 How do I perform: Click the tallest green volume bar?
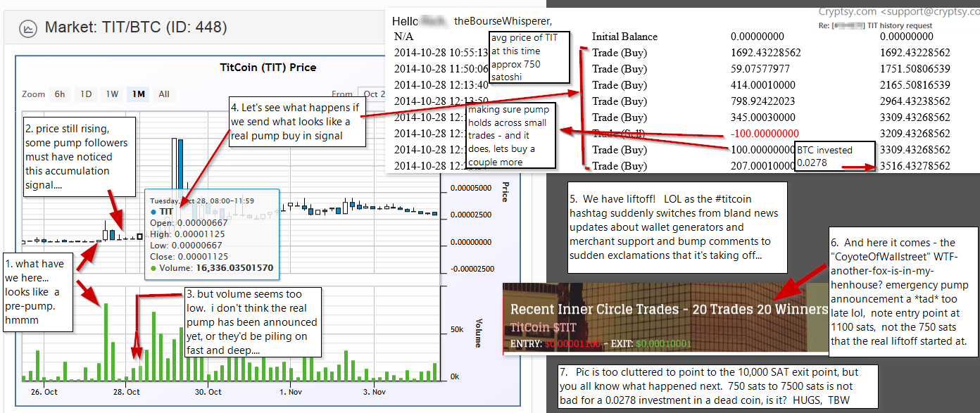(x=106, y=342)
